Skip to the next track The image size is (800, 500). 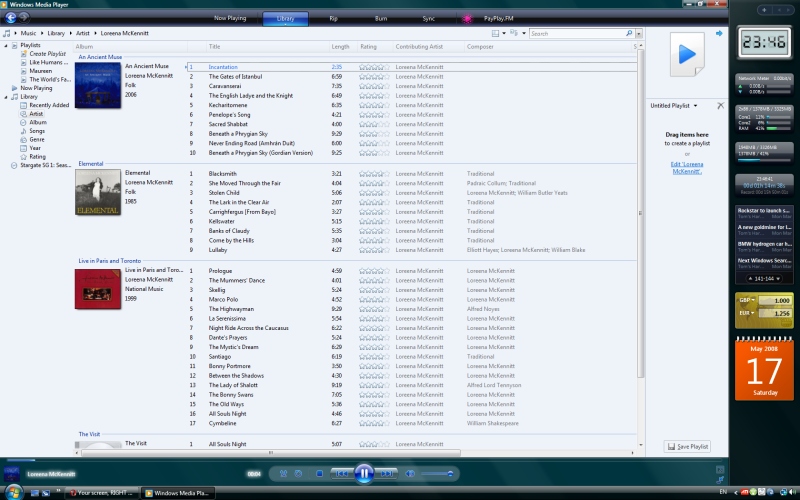tap(387, 473)
